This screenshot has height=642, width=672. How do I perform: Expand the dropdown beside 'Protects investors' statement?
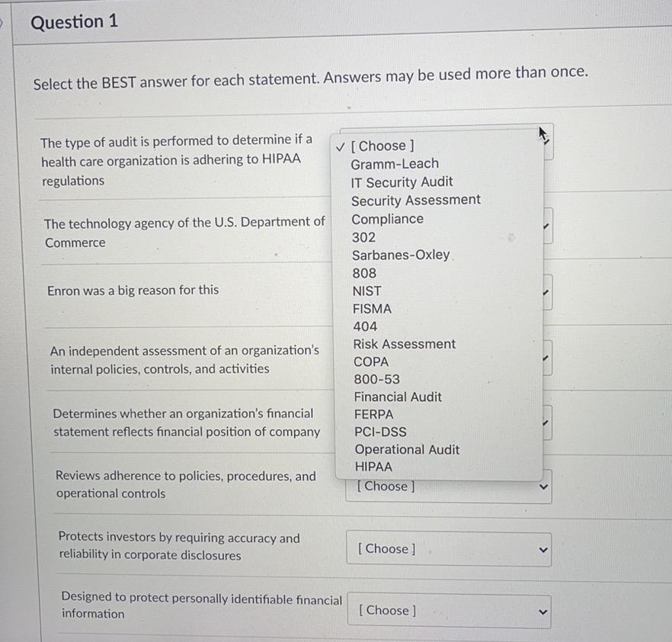tap(448, 549)
